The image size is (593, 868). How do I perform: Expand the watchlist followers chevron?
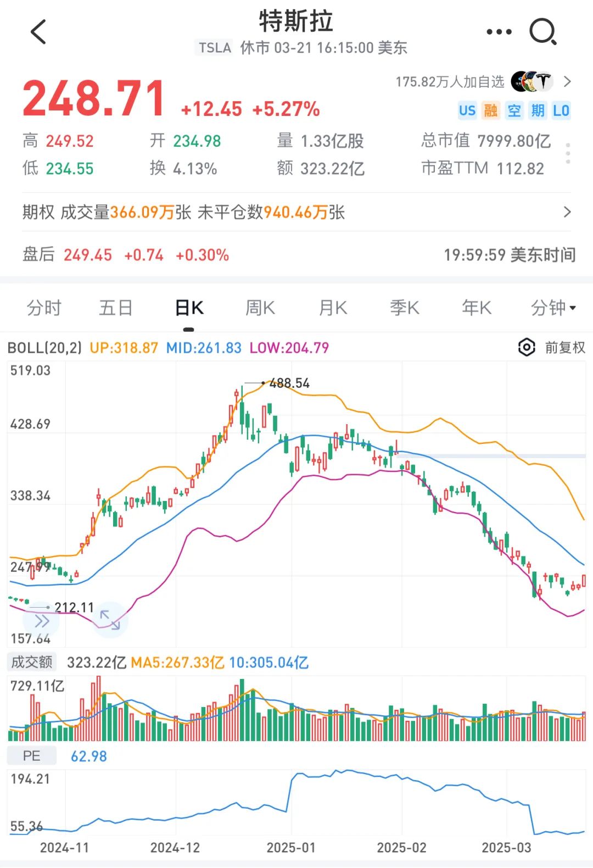click(568, 82)
